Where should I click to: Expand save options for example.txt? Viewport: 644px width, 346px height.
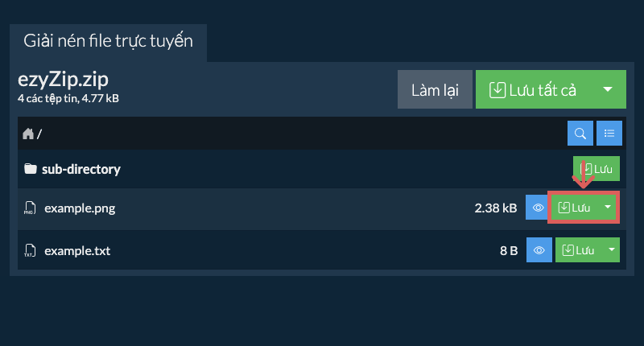pyautogui.click(x=611, y=250)
